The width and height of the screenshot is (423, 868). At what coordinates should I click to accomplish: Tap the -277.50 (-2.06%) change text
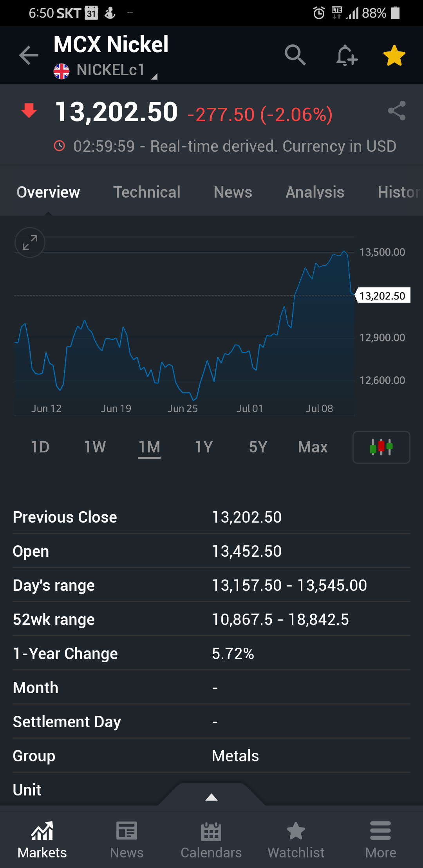[x=260, y=115]
